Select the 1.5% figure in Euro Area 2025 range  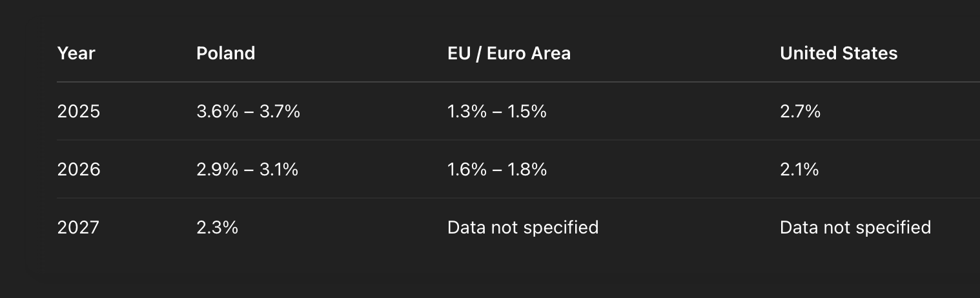point(527,112)
